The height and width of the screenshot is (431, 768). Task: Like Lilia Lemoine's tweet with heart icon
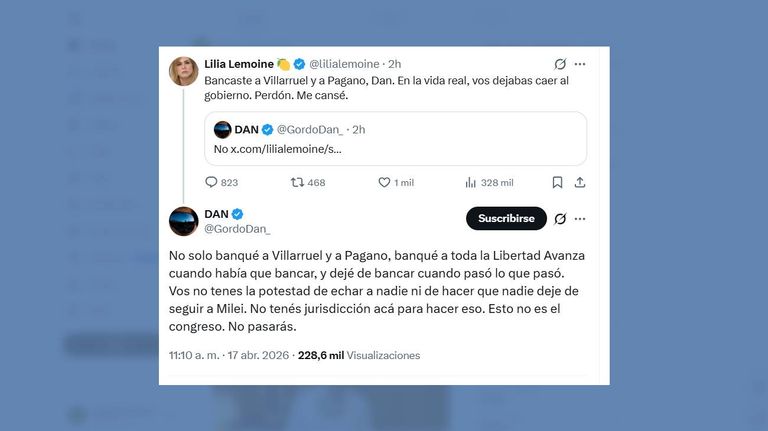384,182
